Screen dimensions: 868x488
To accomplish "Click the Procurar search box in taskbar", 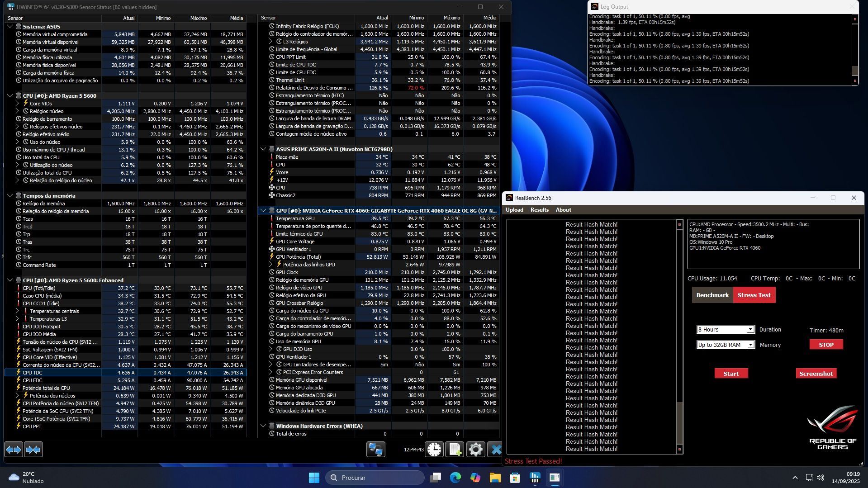I will coord(375,478).
